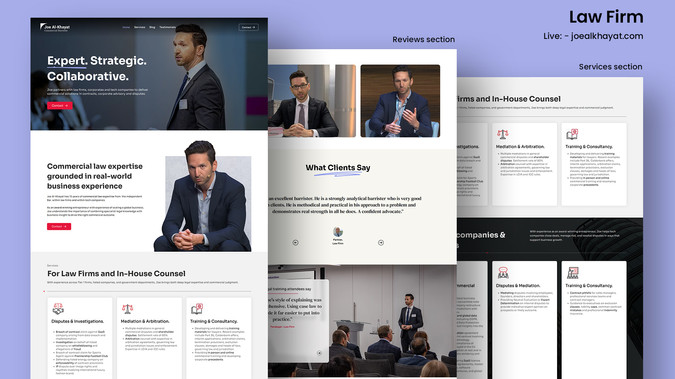
Task: Click 'Disputes & Investigations.' card title
Action: 77,321
